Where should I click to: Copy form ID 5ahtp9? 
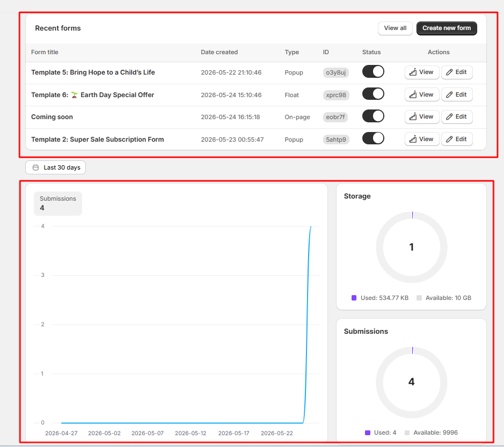point(336,140)
